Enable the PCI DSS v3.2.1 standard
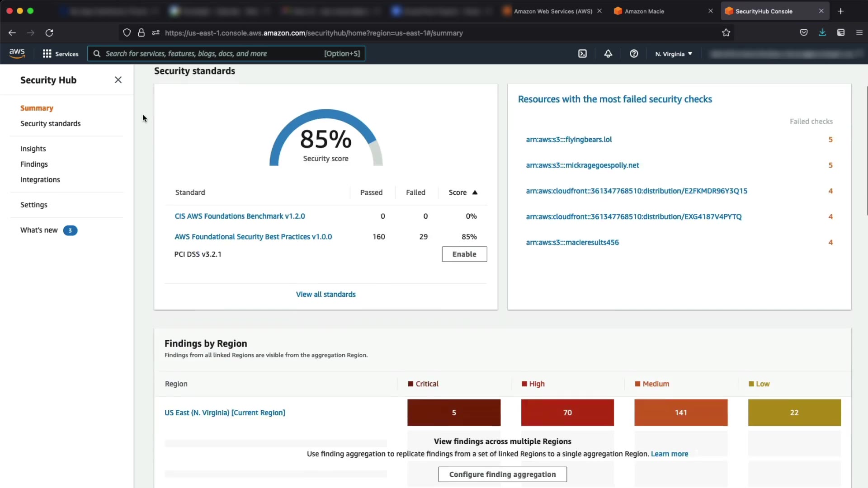Image resolution: width=868 pixels, height=488 pixels. [x=464, y=254]
